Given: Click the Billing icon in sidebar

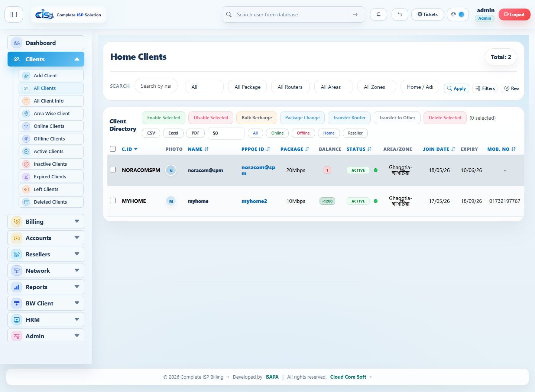Looking at the screenshot, I should pos(17,222).
